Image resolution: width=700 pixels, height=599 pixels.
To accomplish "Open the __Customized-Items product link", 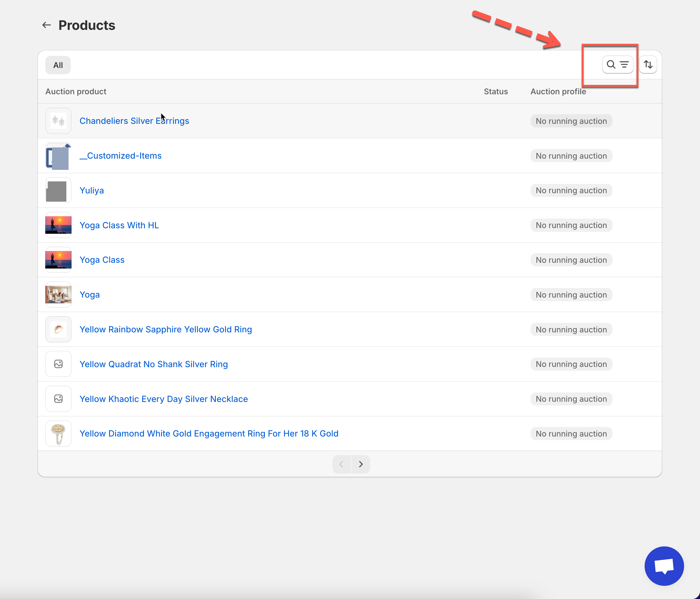I will [121, 156].
